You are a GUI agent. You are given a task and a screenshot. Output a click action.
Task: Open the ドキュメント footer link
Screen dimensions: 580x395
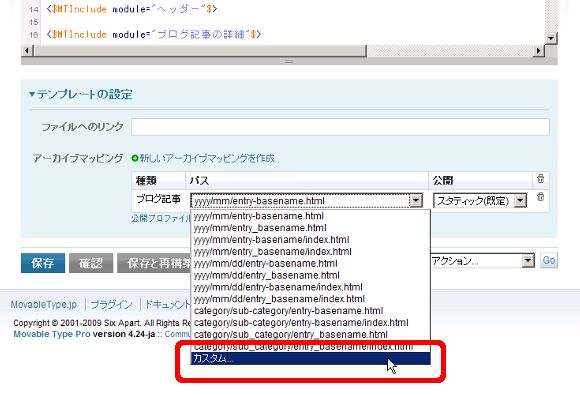[167, 304]
